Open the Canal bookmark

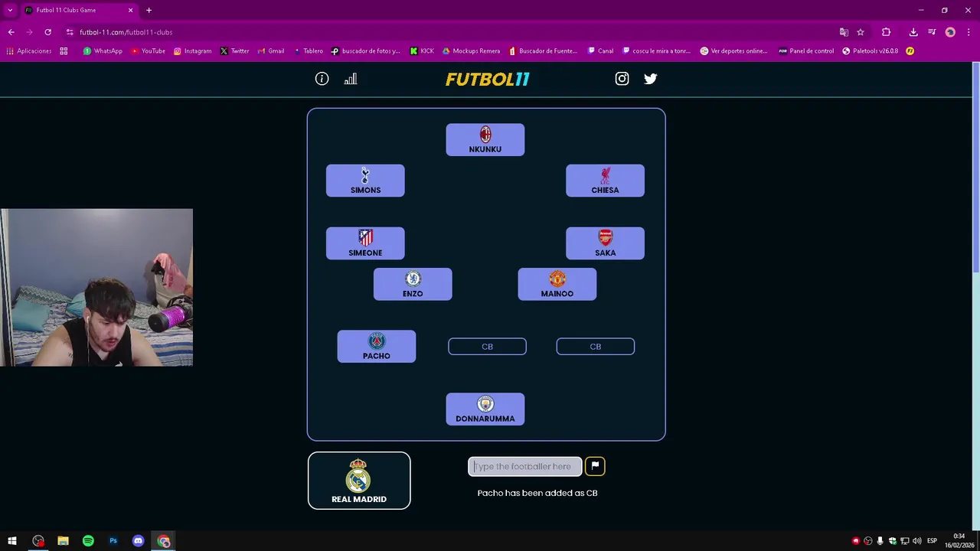click(600, 51)
